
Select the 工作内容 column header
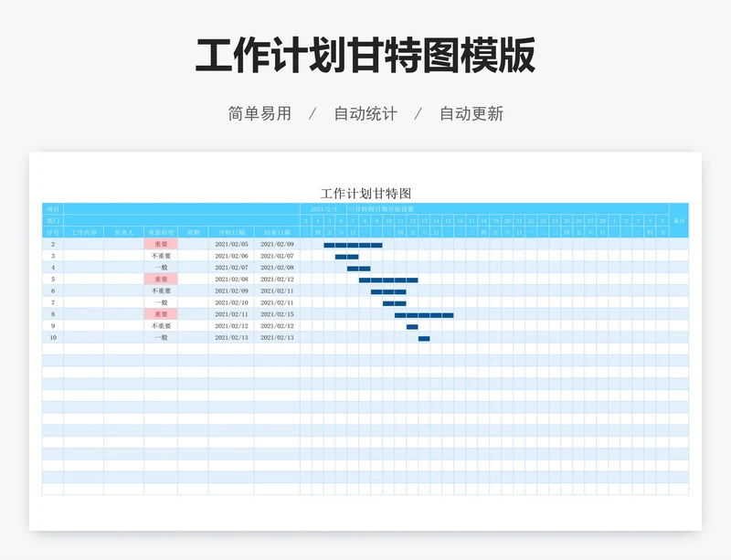(83, 232)
